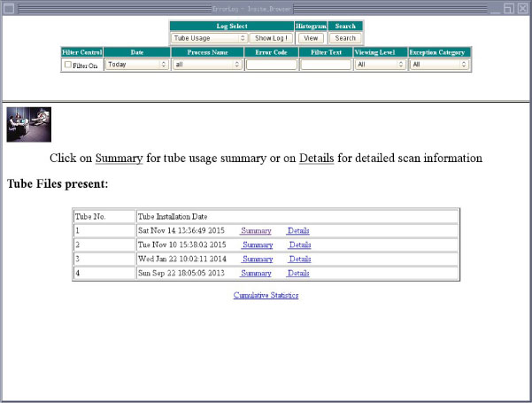This screenshot has height=403, width=532.
Task: Open the Cumulative Statistics link
Action: (266, 295)
